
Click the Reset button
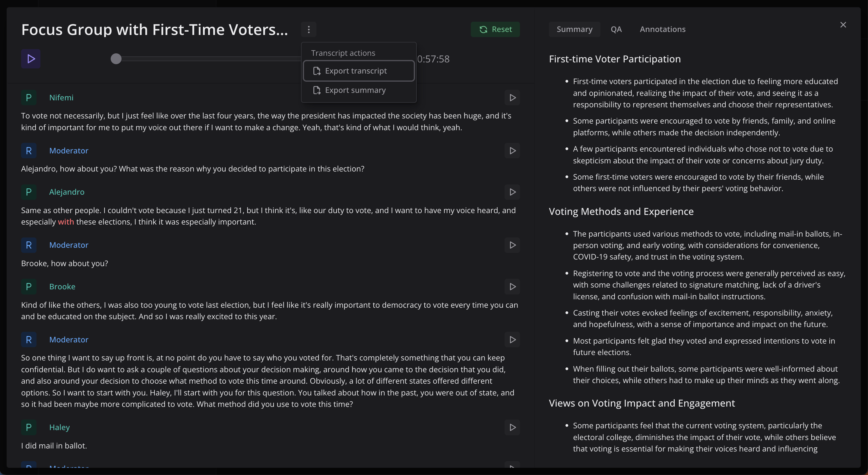point(495,30)
